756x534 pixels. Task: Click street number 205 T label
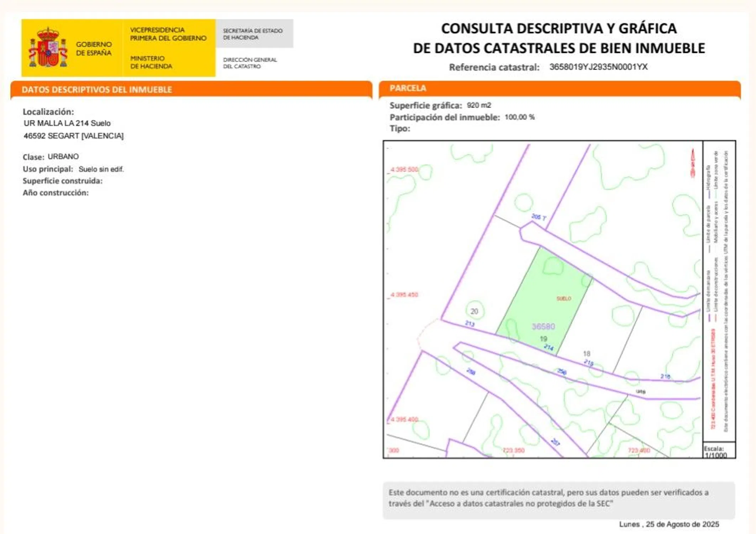coord(539,217)
